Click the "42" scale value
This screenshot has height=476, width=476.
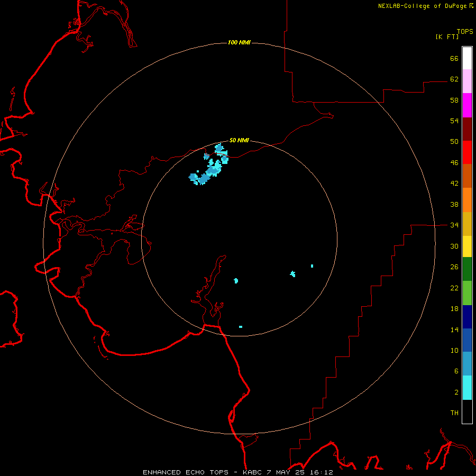(454, 184)
